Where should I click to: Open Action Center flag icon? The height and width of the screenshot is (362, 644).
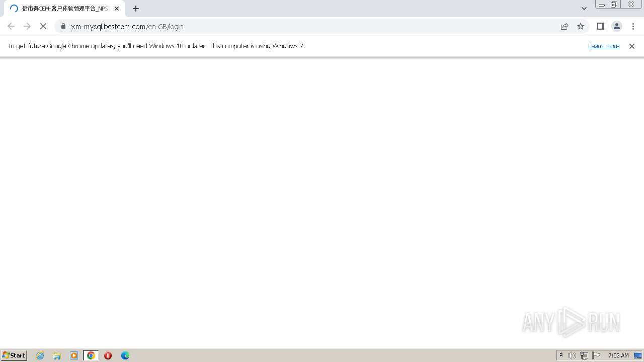(x=596, y=355)
